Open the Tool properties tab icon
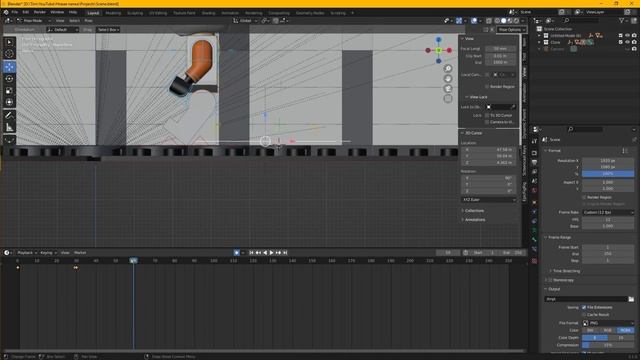 (534, 141)
